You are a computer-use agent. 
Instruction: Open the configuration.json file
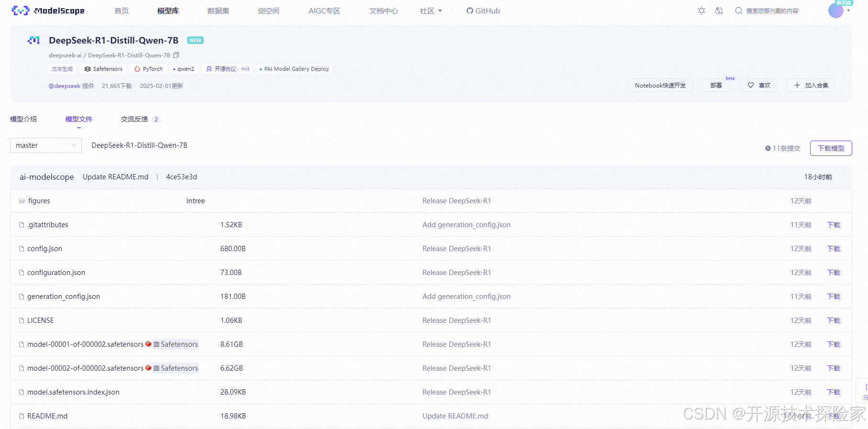click(56, 273)
